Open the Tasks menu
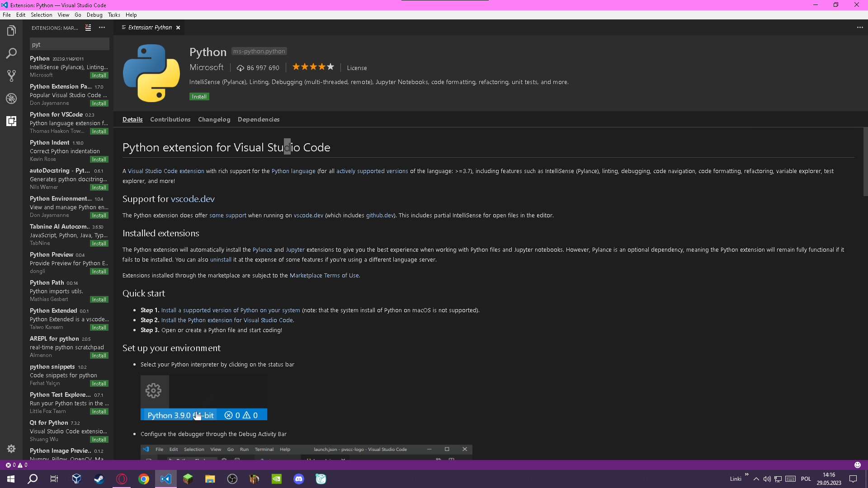This screenshot has height=488, width=868. [x=114, y=15]
